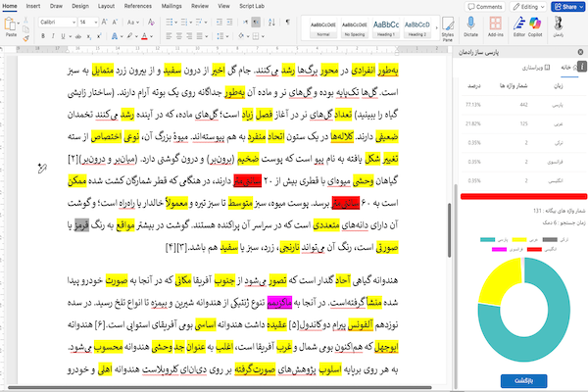Toggle show paragraph marks

[x=287, y=23]
